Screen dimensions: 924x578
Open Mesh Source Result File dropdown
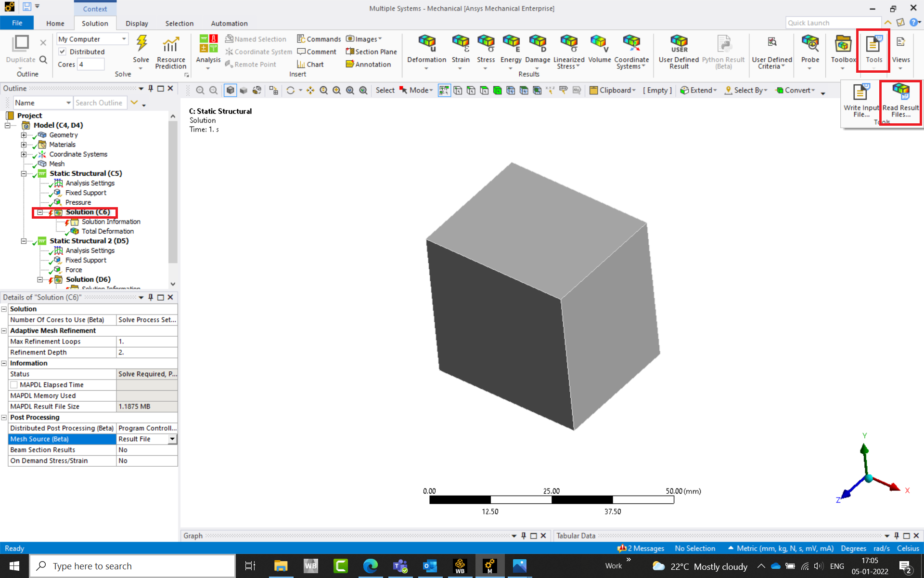click(172, 439)
